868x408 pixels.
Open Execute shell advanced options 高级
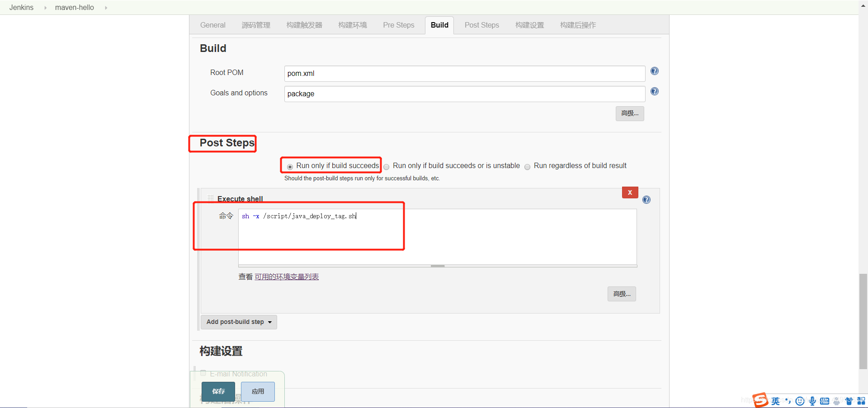(x=622, y=294)
